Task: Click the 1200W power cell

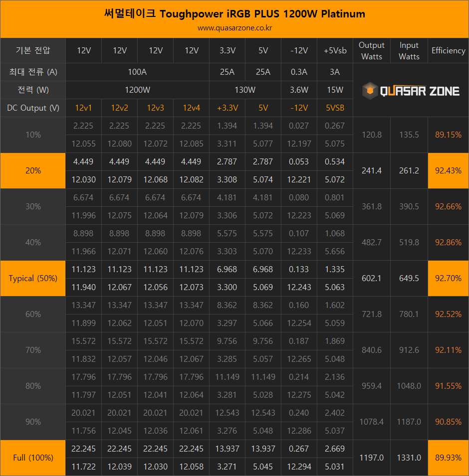Action: pos(137,90)
